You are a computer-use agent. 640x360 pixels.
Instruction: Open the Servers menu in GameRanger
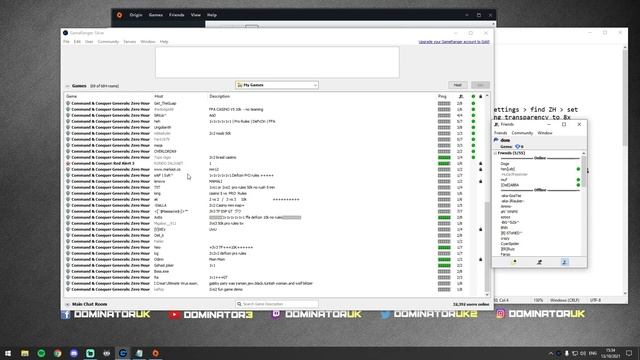[130, 42]
